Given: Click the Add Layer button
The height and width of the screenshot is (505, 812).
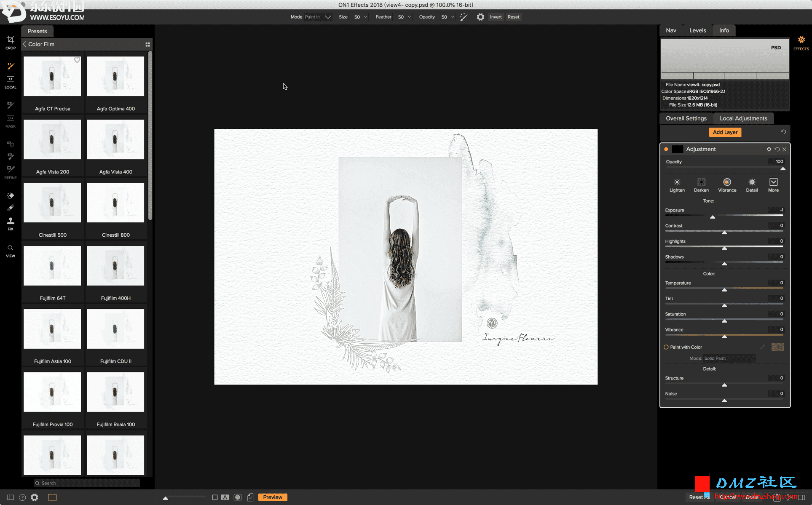Looking at the screenshot, I should coord(725,132).
